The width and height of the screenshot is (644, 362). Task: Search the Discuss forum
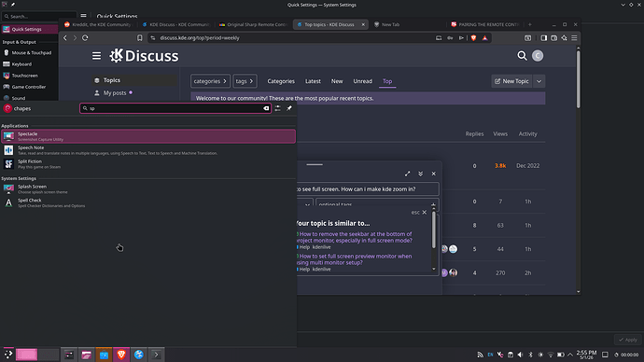[x=522, y=55]
